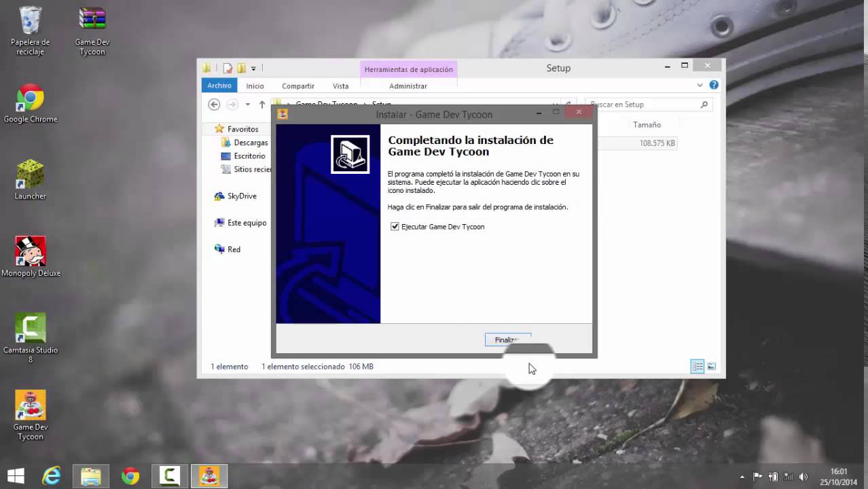Viewport: 868px width, 489px height.
Task: Open the volume control in system tray
Action: 803,477
